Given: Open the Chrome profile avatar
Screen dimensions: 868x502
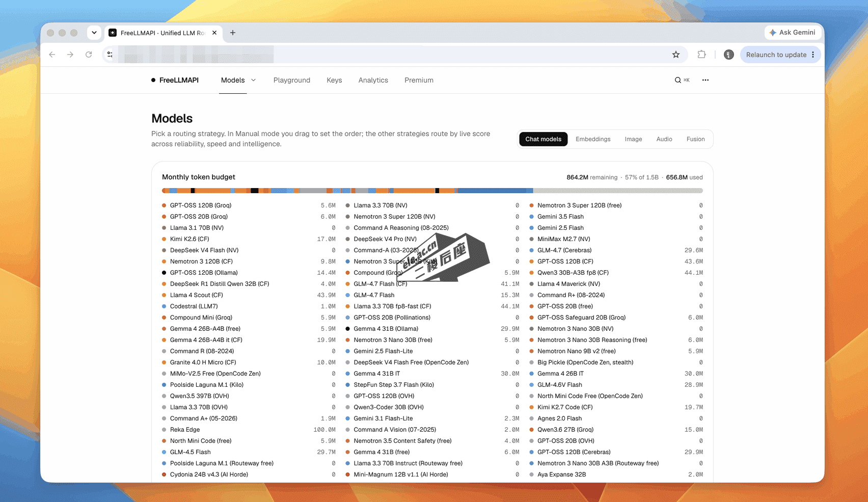Looking at the screenshot, I should point(729,55).
